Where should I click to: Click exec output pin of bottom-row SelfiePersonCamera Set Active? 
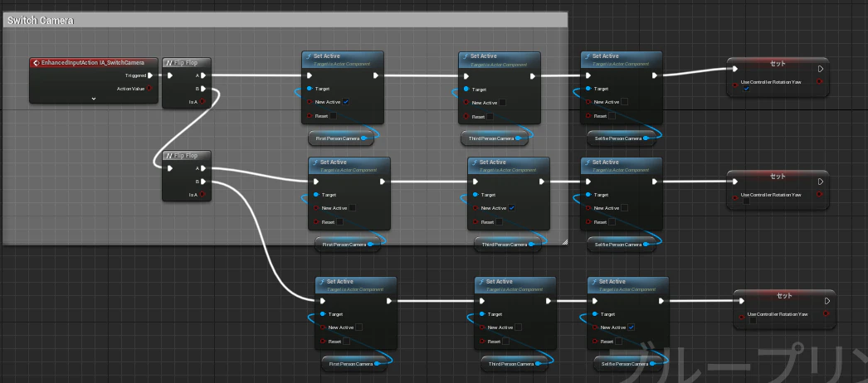point(661,301)
